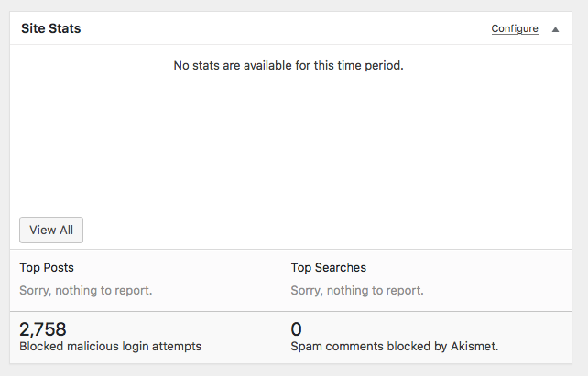Select the Top Posts heading
This screenshot has height=376, width=588.
[47, 268]
